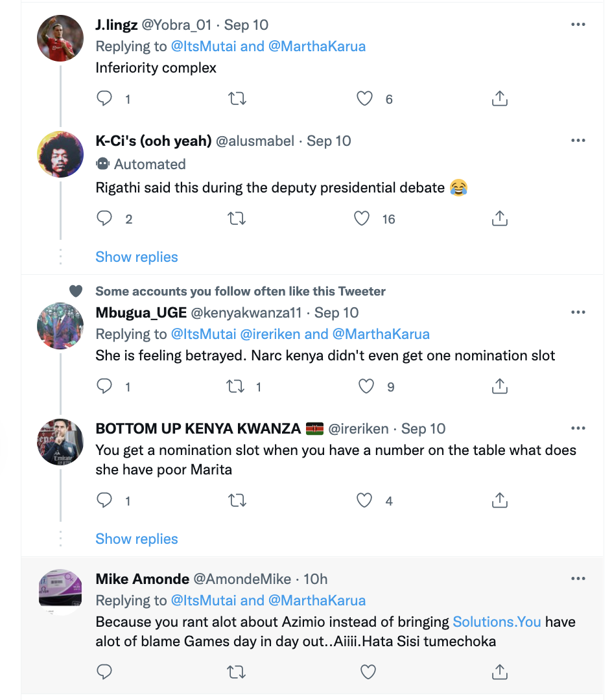The width and height of the screenshot is (612, 700).
Task: Retweet Mike Amonde's reply
Action: [x=237, y=671]
